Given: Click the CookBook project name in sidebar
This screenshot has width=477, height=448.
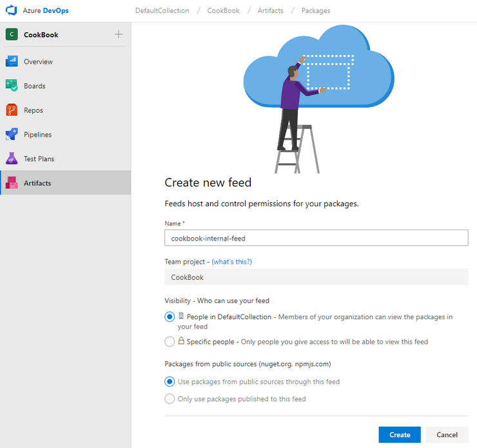Looking at the screenshot, I should (41, 35).
